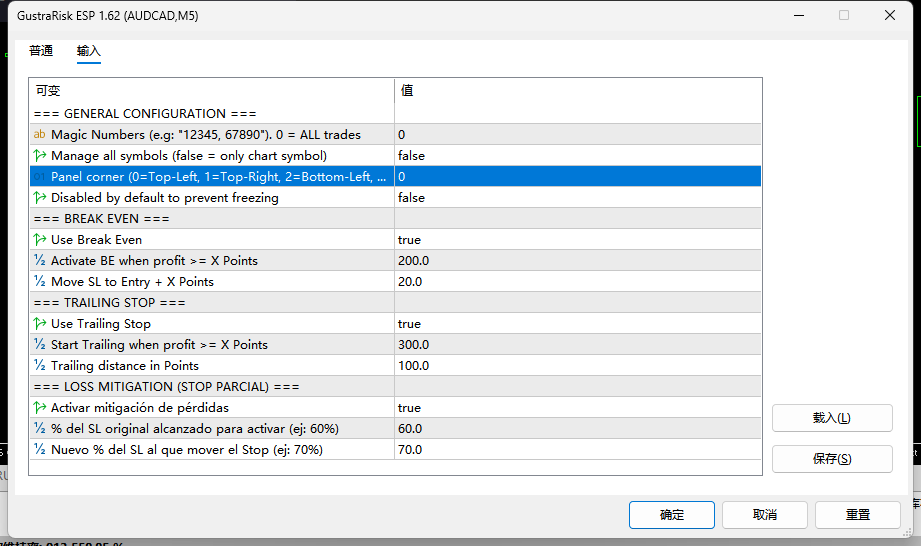Click fraction icon beside Move SL to Entry

coord(39,282)
